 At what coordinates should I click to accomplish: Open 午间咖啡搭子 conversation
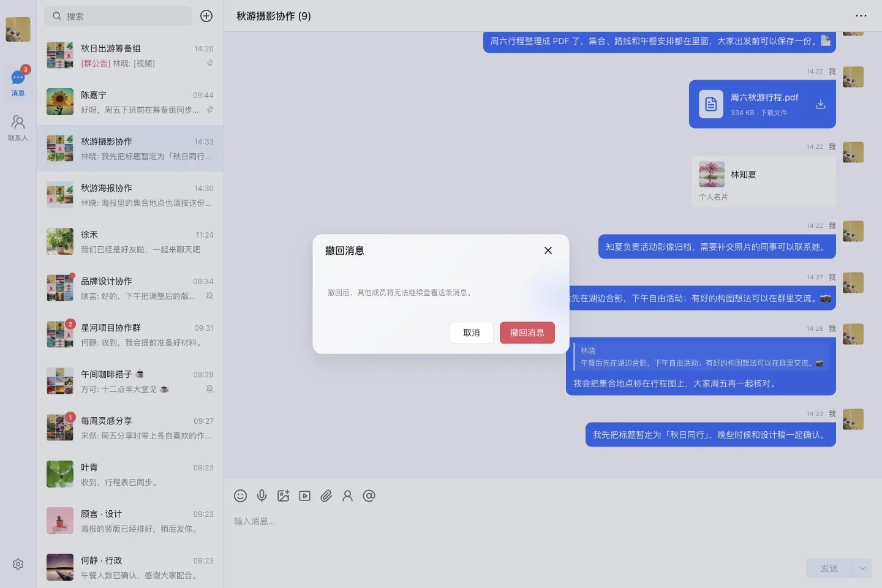pos(130,381)
